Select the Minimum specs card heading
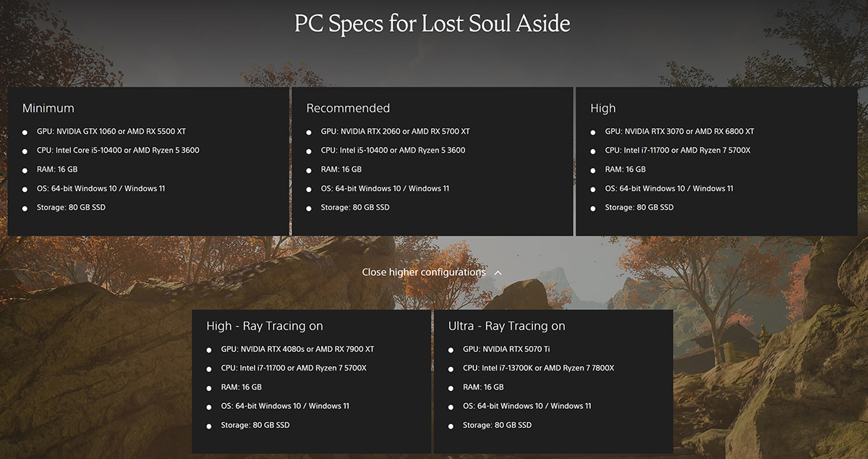The image size is (868, 459). [48, 108]
